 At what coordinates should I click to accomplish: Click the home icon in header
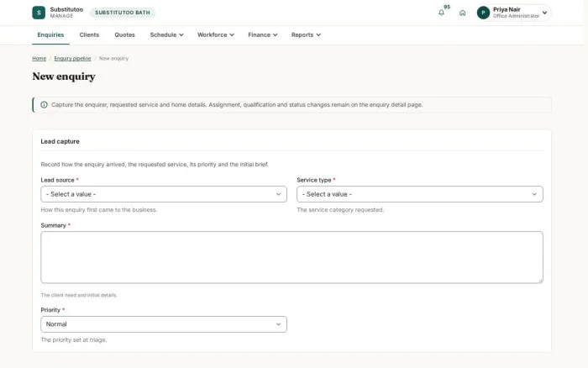point(462,13)
